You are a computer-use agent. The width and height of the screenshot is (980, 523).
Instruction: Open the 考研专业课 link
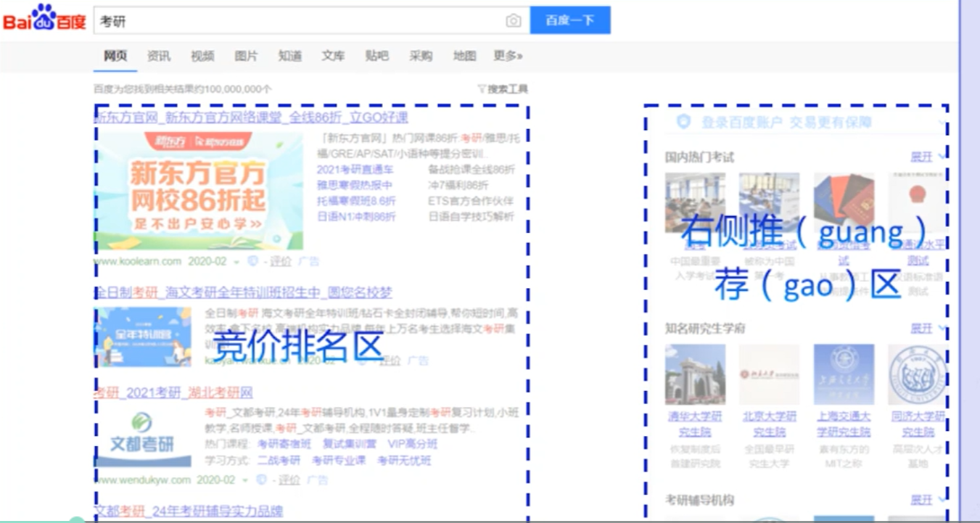click(339, 461)
